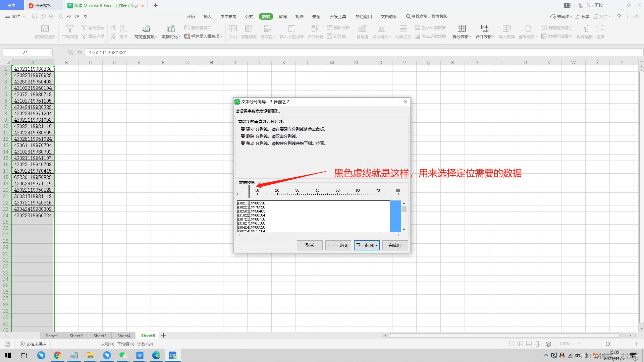Viewport: 644px width, 362px height.
Task: Click 完成(F) finish button in wizard
Action: tap(395, 245)
